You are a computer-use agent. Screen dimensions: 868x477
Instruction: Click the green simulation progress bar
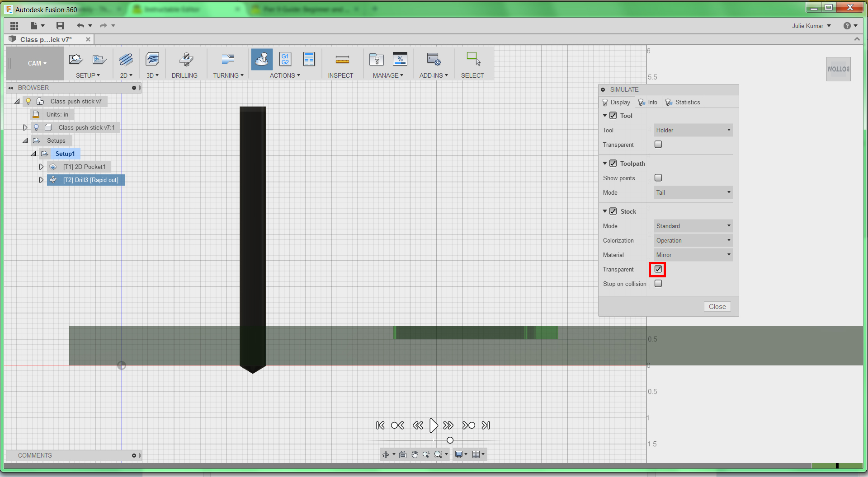[837, 466]
